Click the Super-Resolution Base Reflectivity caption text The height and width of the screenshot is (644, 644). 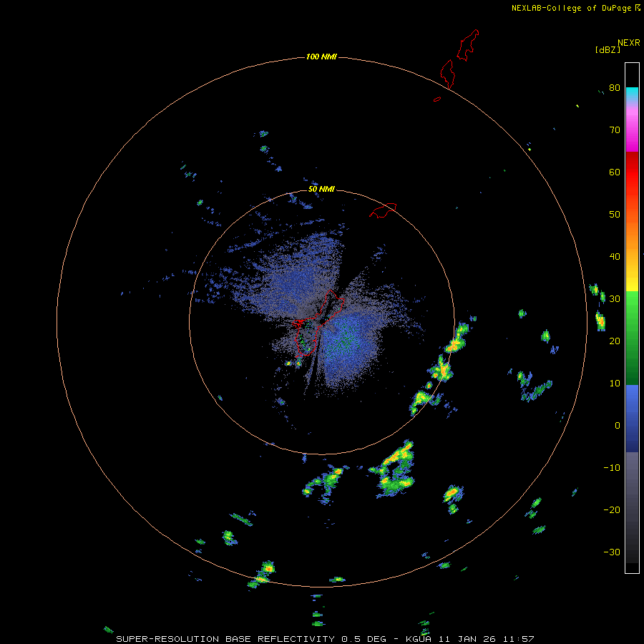point(325,639)
